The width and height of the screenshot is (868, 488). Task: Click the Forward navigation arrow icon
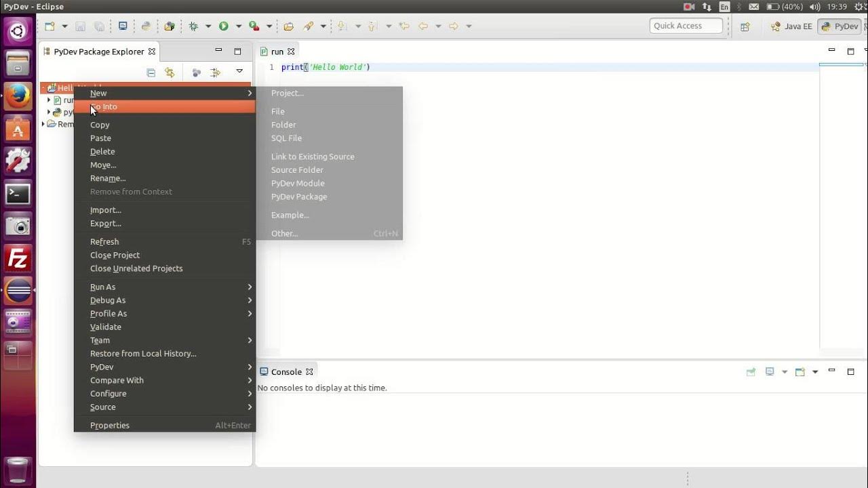tap(454, 26)
